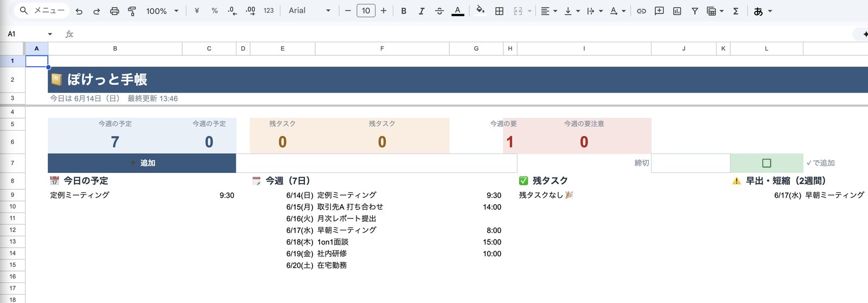Increase font size with plus button
Screen dimensions: 868x303
(x=384, y=11)
